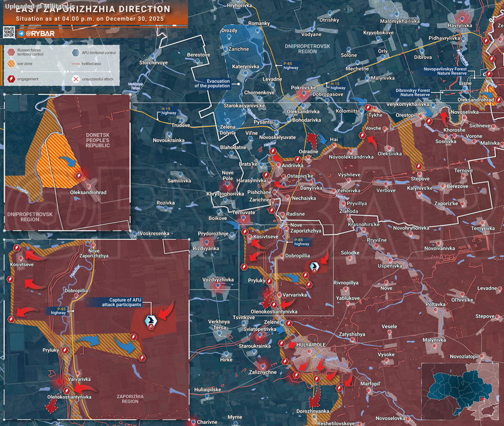Click the P-85 highway label near Katerynivka

(x=290, y=65)
